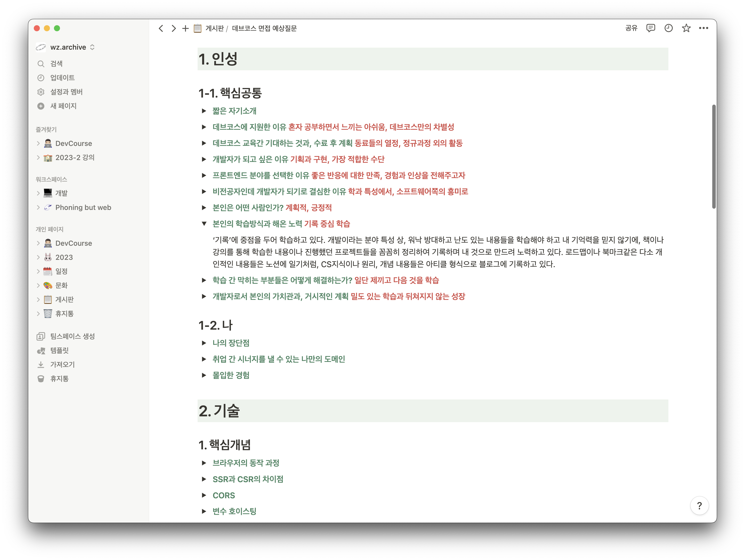
Task: Click the history/clock icon
Action: click(x=670, y=28)
